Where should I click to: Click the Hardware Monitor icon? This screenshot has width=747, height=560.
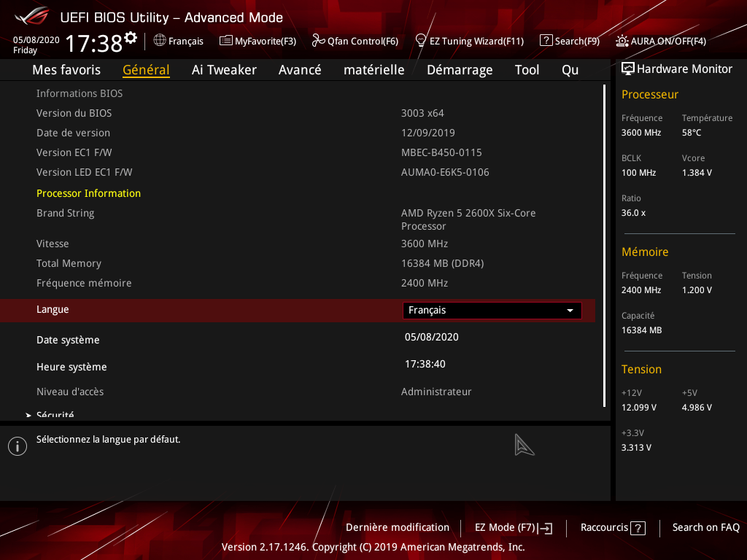click(x=628, y=69)
